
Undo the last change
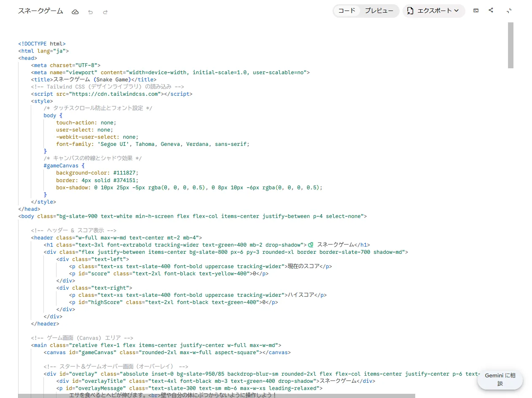pos(90,12)
